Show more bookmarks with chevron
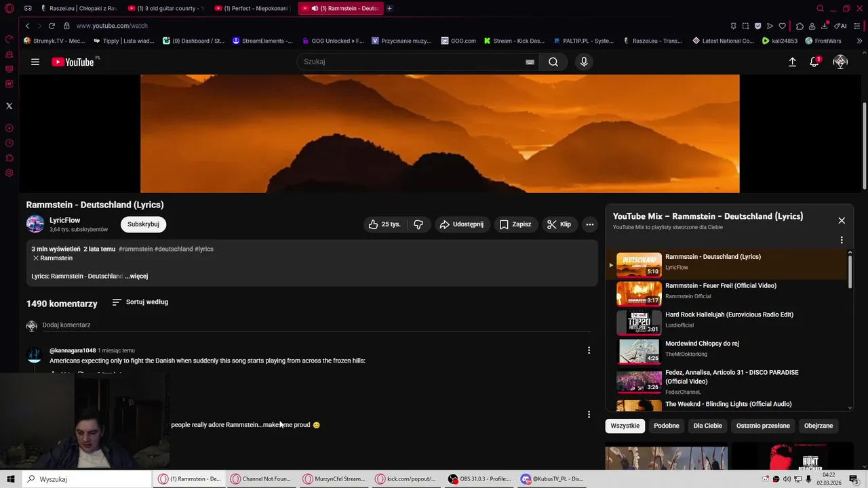This screenshot has height=488, width=868. (860, 41)
